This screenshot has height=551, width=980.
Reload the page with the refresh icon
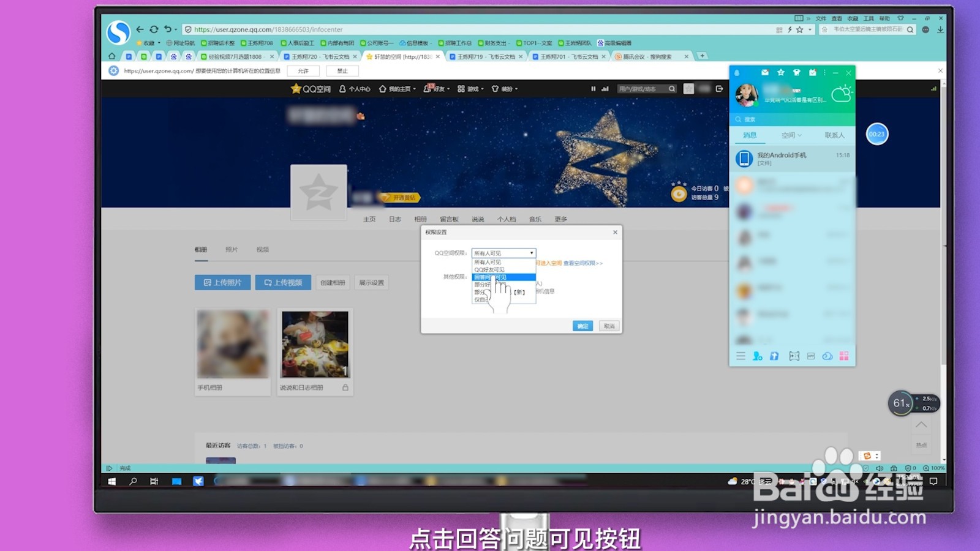pos(154,29)
